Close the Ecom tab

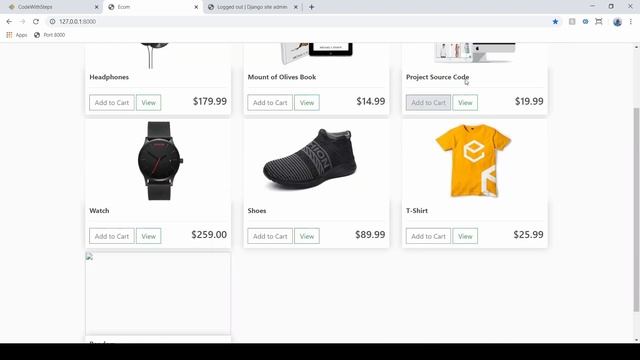tap(196, 7)
